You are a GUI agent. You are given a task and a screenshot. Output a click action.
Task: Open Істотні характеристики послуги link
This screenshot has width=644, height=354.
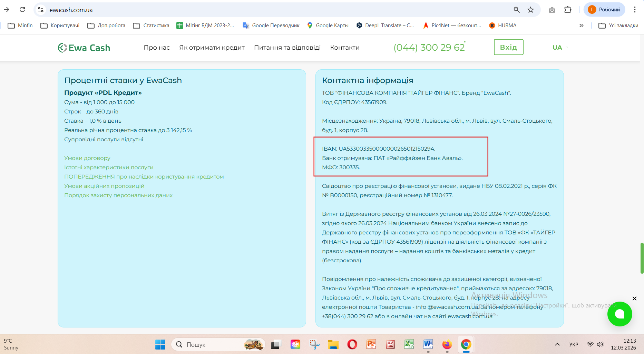109,167
